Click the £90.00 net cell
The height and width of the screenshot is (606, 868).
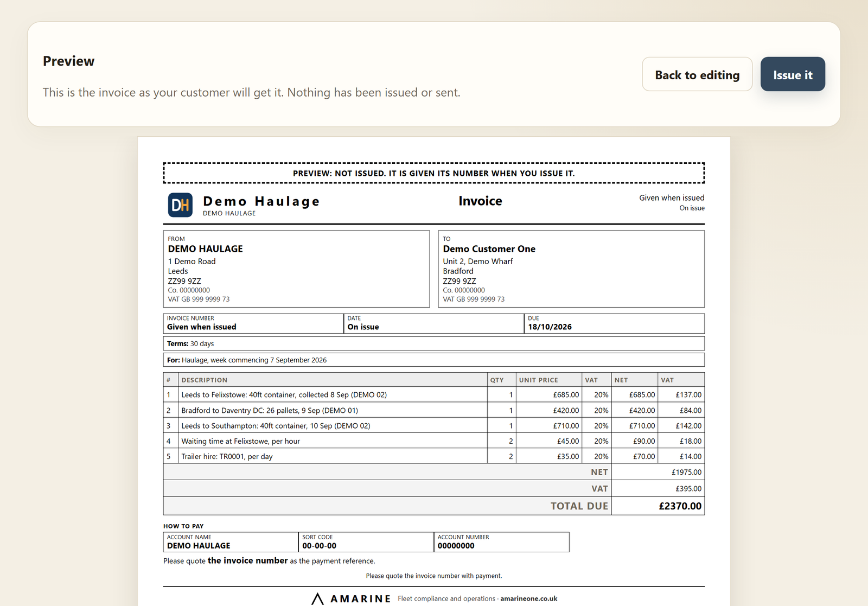(x=635, y=441)
